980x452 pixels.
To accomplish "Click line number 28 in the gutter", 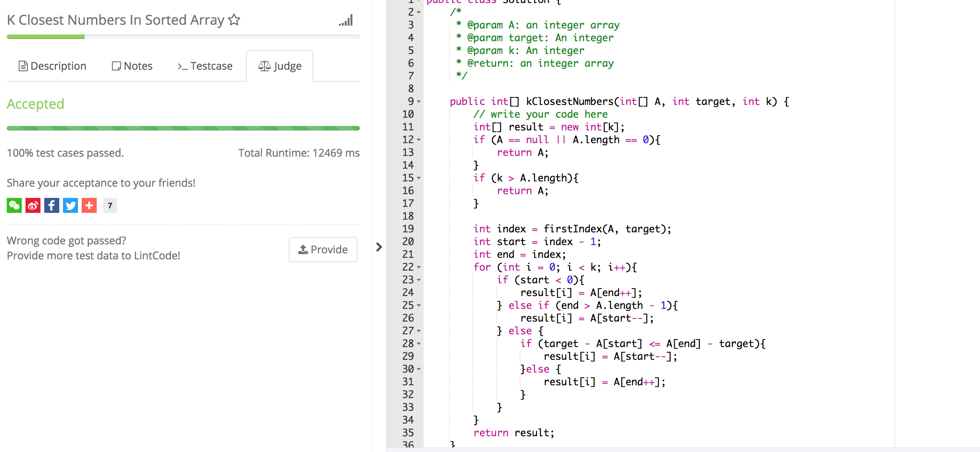I will pos(408,344).
